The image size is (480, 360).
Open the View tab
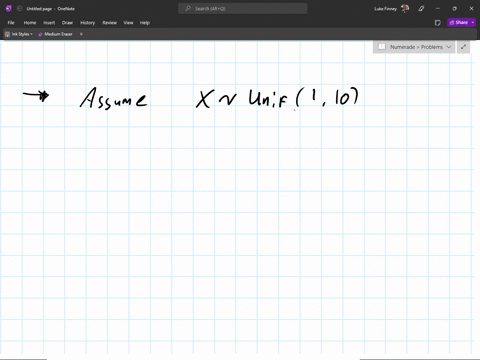pos(128,23)
